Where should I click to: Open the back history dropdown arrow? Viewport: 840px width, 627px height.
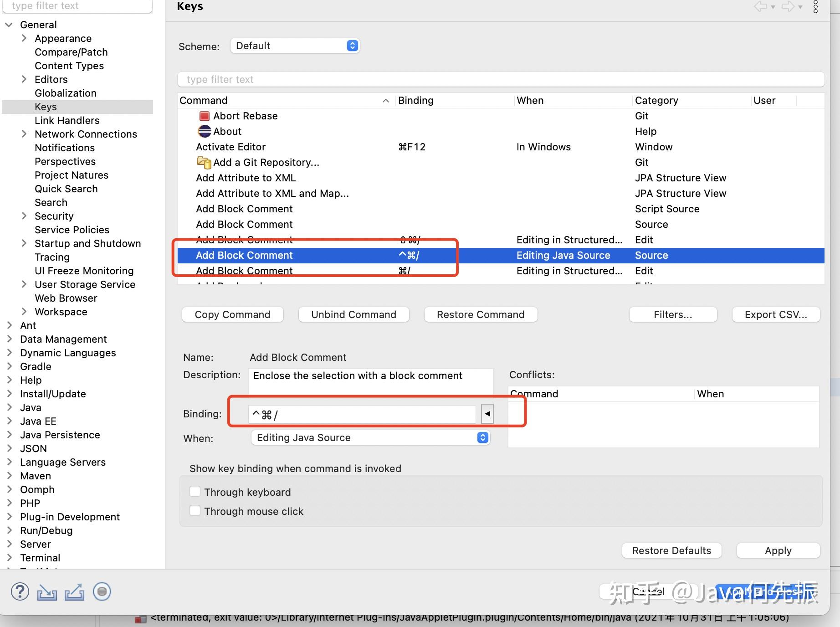coord(773,7)
